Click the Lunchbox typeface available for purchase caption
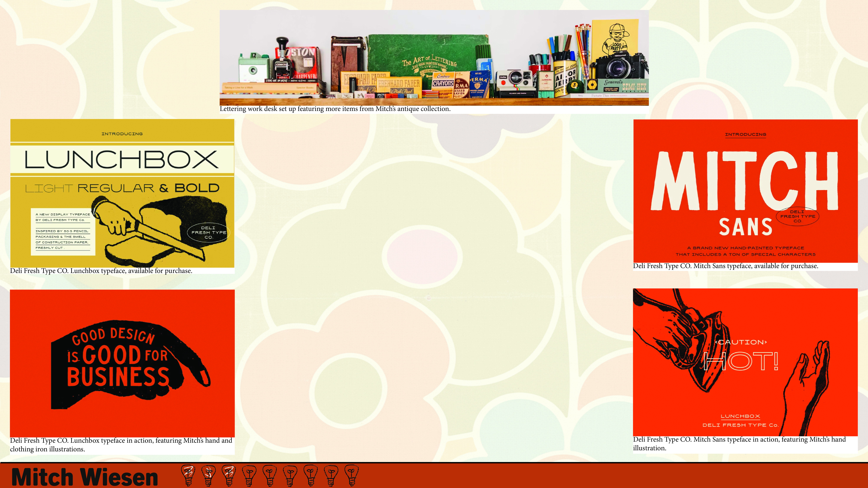 point(101,271)
